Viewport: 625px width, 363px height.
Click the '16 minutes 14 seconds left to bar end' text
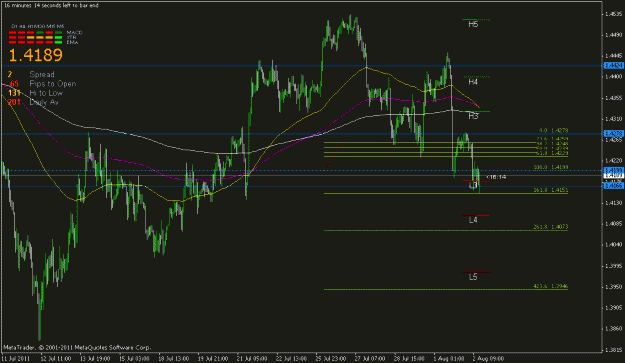coord(51,6)
